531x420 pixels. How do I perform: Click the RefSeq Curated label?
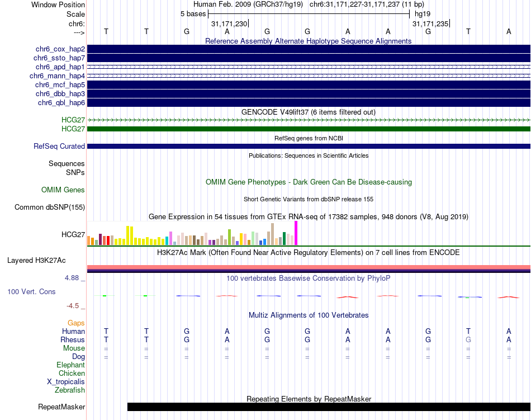point(59,147)
